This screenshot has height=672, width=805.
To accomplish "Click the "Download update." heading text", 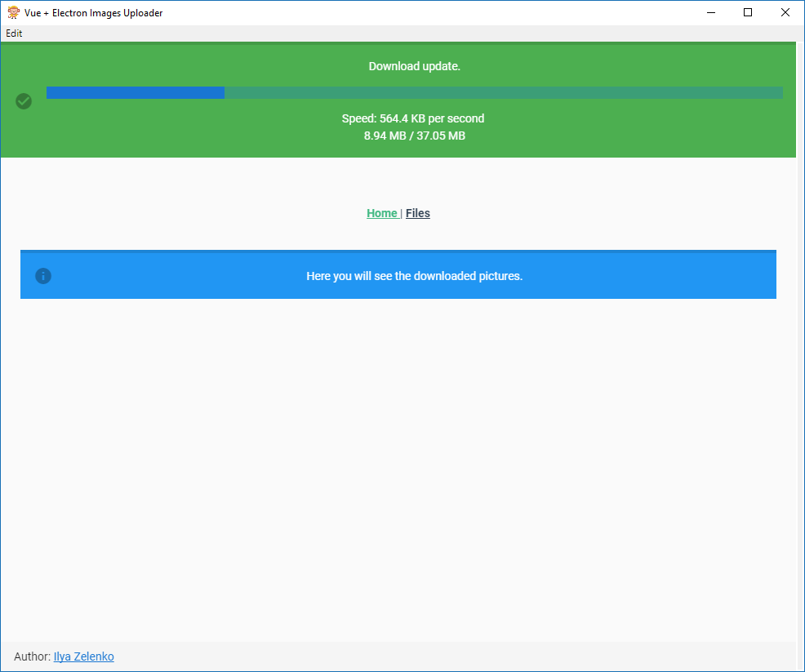I will click(414, 66).
